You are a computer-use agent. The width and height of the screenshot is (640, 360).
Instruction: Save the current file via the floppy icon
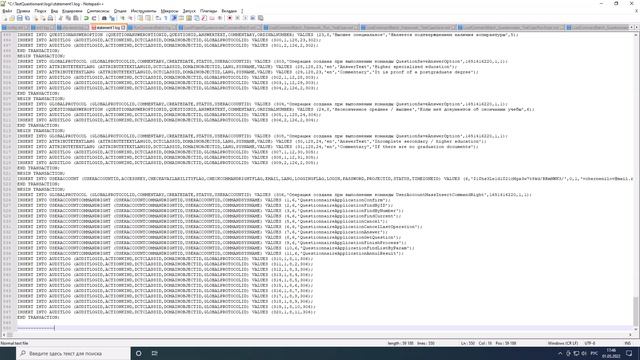coord(20,18)
